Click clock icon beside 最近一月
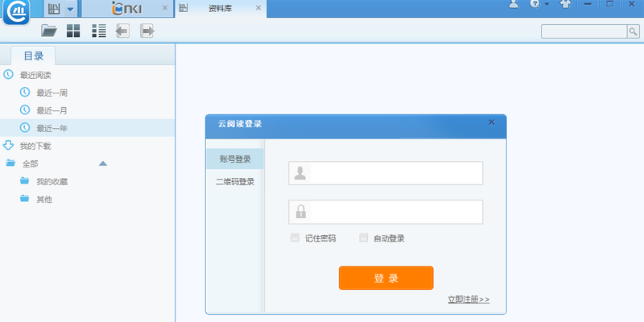The width and height of the screenshot is (644, 322). 25,109
